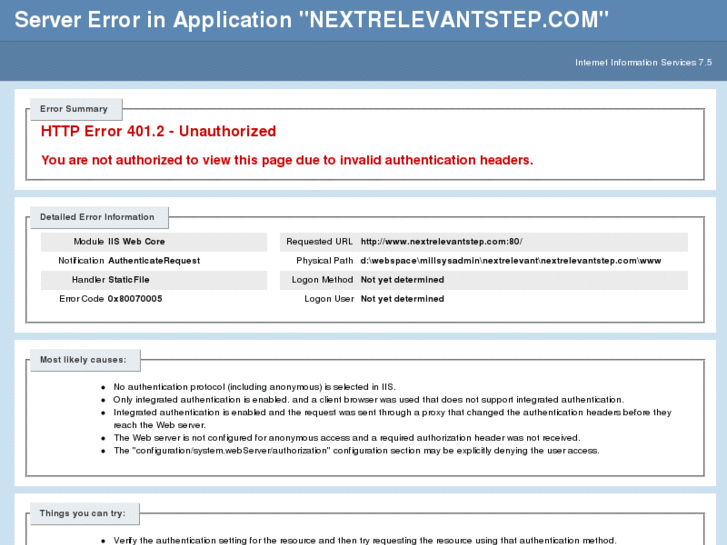The height and width of the screenshot is (545, 727).
Task: Click the not configured for anonymous access bullet
Action: tap(347, 438)
